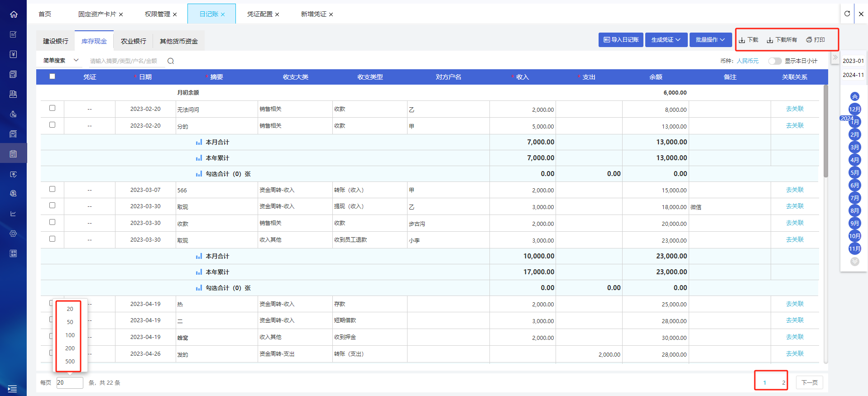Collapse the month panel with double-arrow icon
Viewport: 868px width, 396px height.
pyautogui.click(x=835, y=57)
